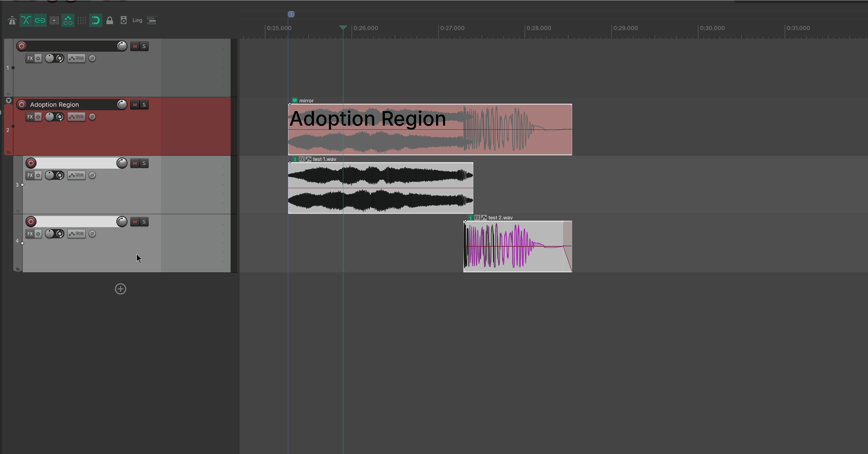Arm record on track 4
The width and height of the screenshot is (868, 454).
[31, 222]
